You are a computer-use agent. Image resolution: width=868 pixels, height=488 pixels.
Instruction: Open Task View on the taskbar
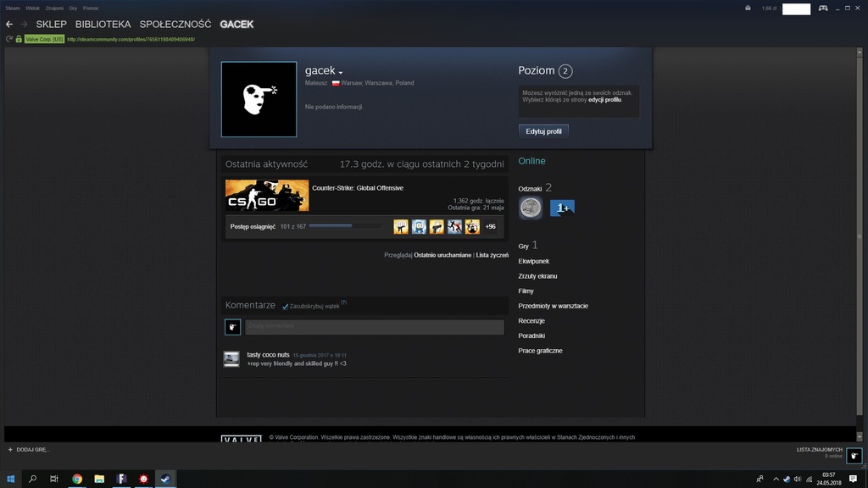coord(53,480)
